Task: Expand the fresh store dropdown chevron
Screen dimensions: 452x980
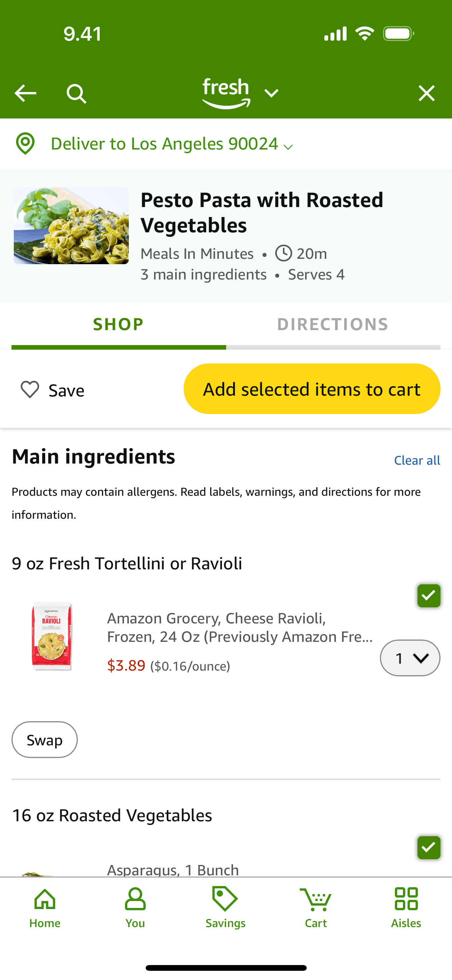Action: [x=271, y=93]
